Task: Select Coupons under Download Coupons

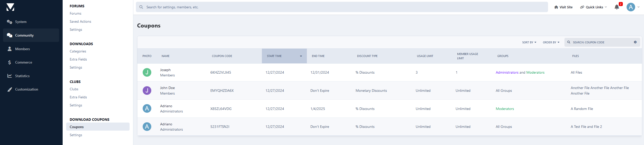Action: tap(98, 127)
